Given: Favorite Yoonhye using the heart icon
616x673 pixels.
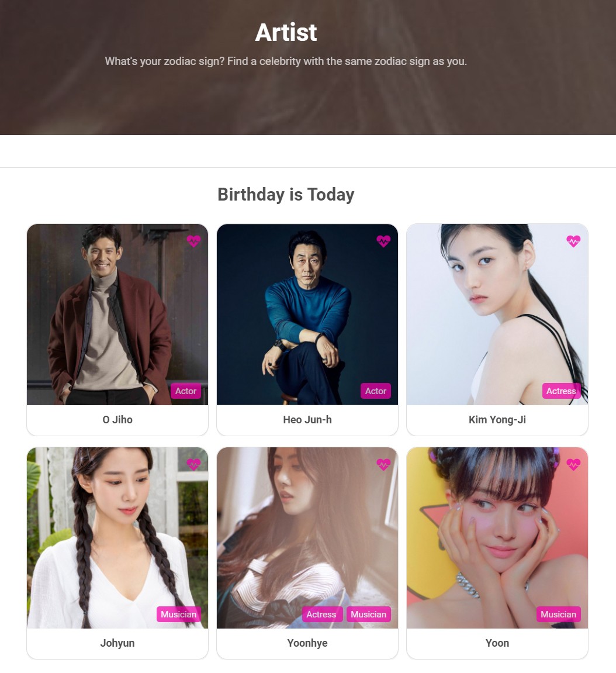Looking at the screenshot, I should [x=383, y=464].
